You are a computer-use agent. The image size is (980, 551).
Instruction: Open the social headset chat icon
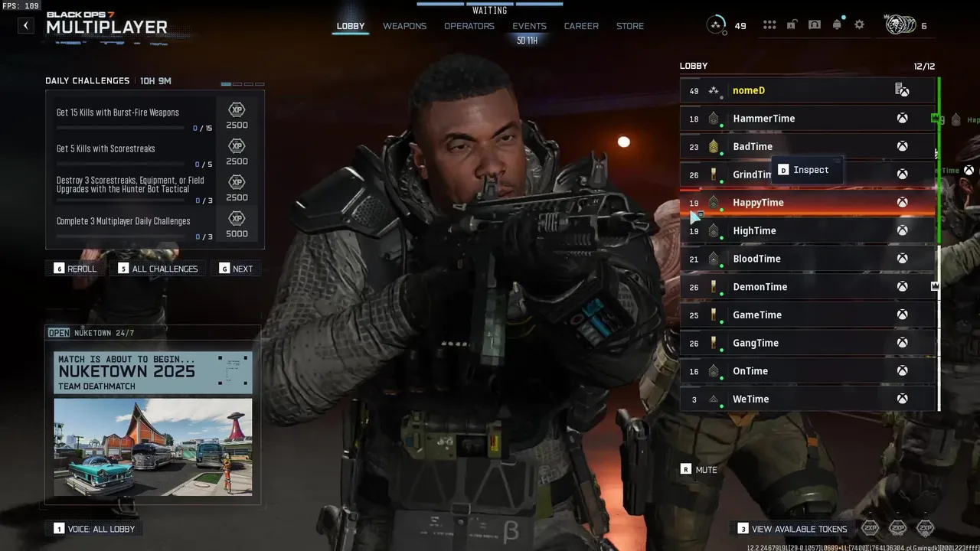click(x=815, y=25)
